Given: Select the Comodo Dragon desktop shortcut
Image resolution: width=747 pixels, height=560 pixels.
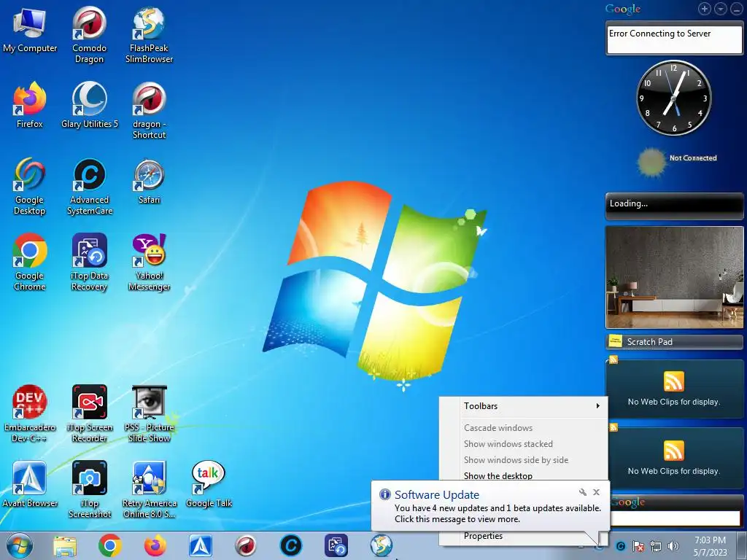Looking at the screenshot, I should coord(89,35).
